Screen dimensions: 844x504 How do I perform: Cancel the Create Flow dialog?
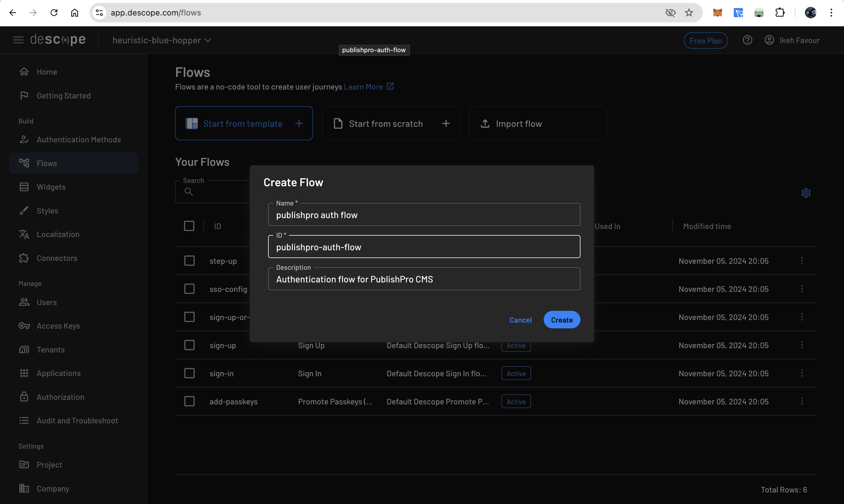point(520,320)
